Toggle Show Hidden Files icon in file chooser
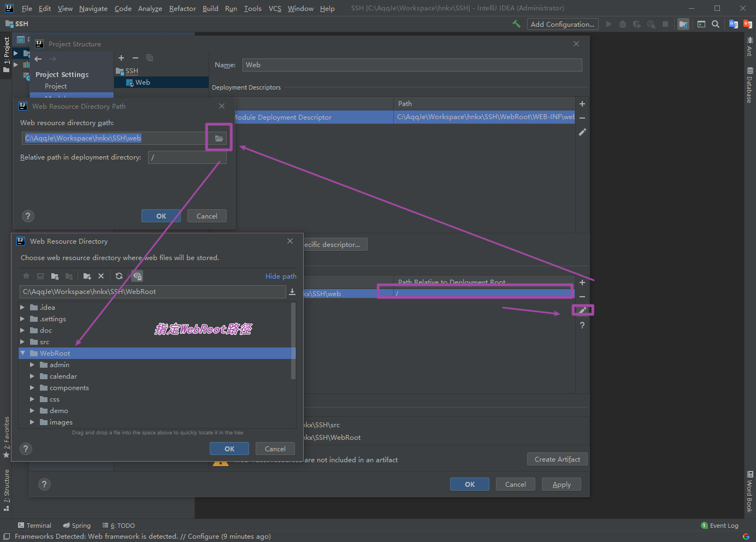Screen dimensions: 756x542 [x=137, y=276]
